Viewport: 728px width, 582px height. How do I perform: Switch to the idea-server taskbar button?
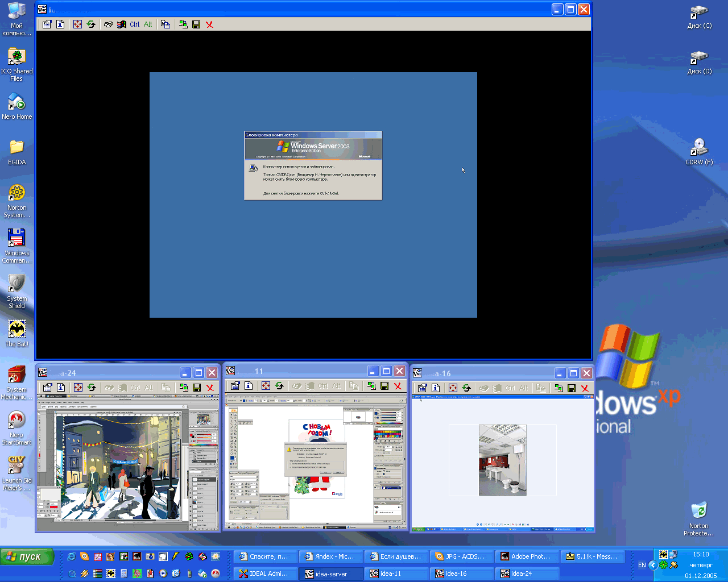(x=331, y=573)
